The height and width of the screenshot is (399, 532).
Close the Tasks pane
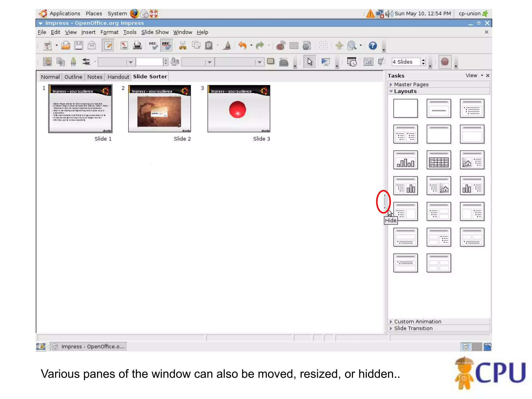[488, 76]
